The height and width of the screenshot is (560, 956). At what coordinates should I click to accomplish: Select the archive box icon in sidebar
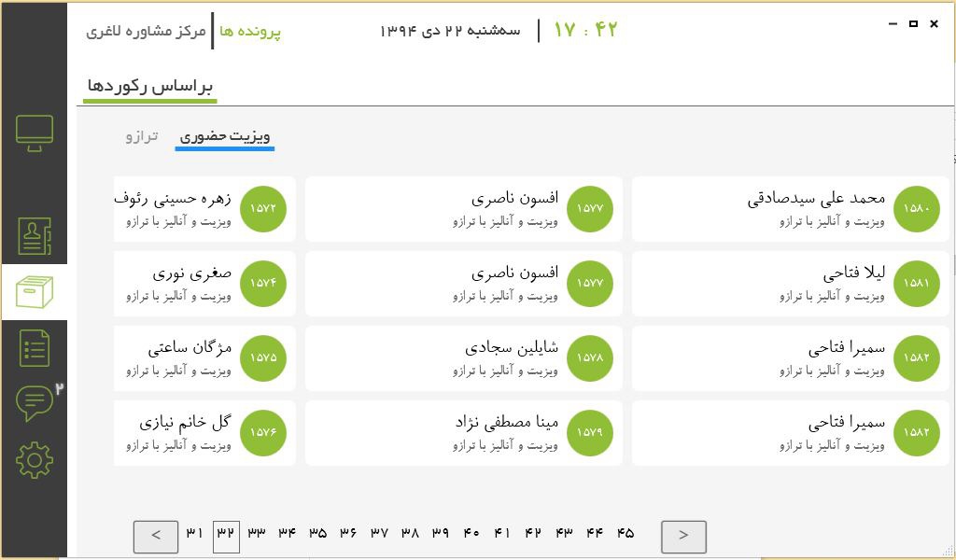(35, 292)
